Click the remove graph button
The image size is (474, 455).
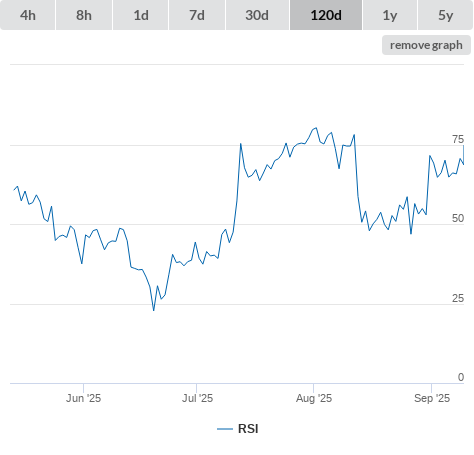(x=426, y=45)
